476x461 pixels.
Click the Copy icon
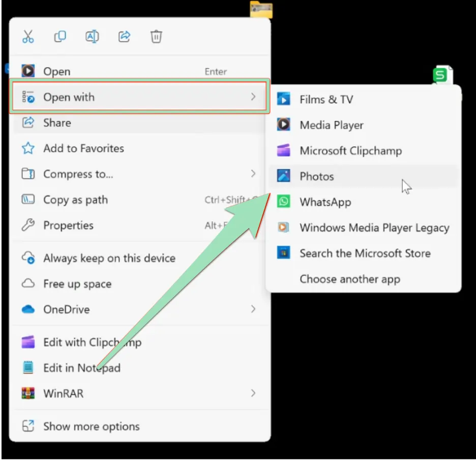(60, 37)
